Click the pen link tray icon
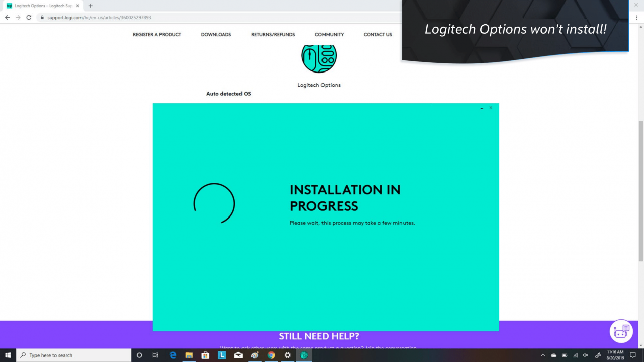The image size is (644, 362). click(x=598, y=355)
